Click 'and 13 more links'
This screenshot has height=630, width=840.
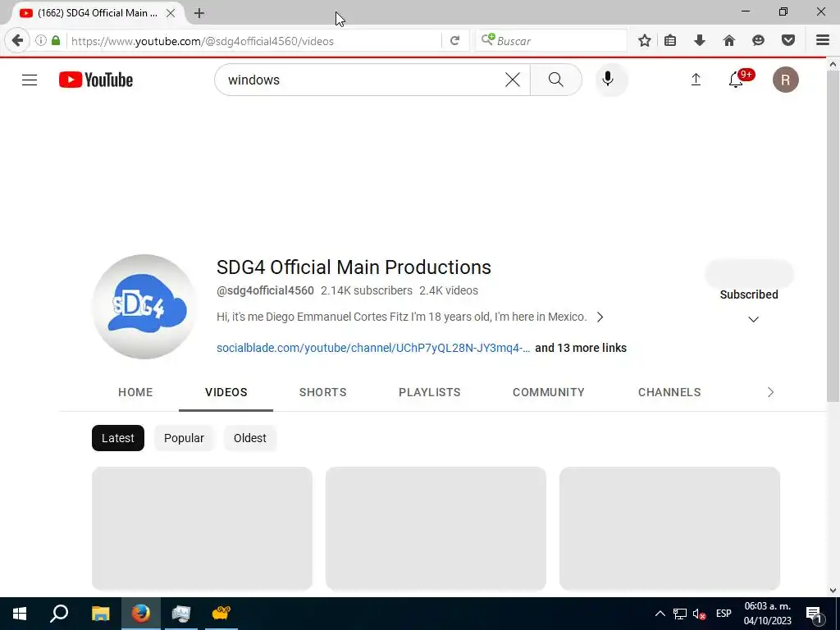(x=581, y=348)
